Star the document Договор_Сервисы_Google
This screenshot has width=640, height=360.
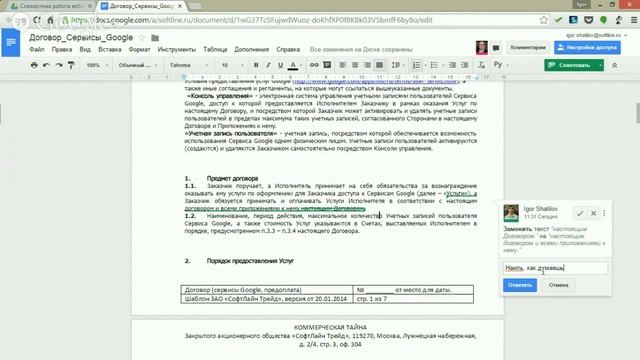tap(142, 38)
